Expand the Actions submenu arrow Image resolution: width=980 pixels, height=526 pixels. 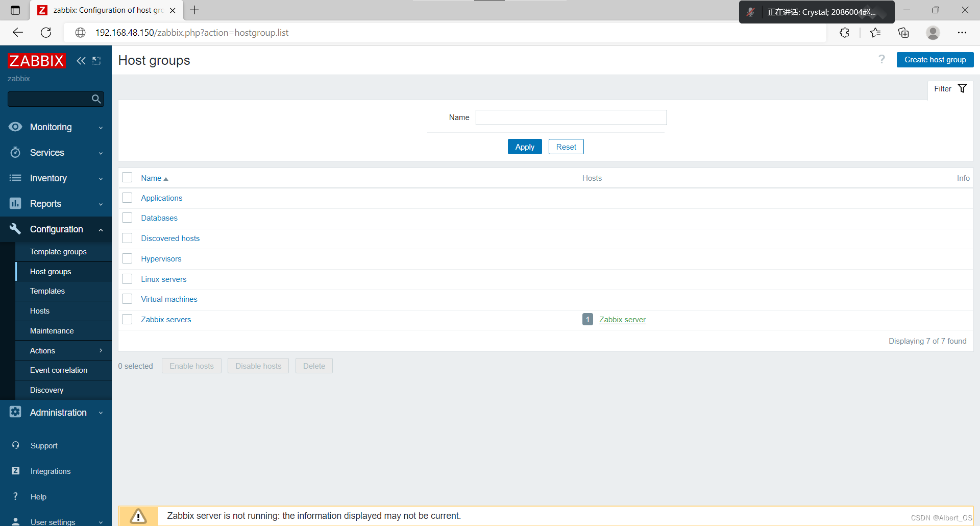[x=101, y=350]
